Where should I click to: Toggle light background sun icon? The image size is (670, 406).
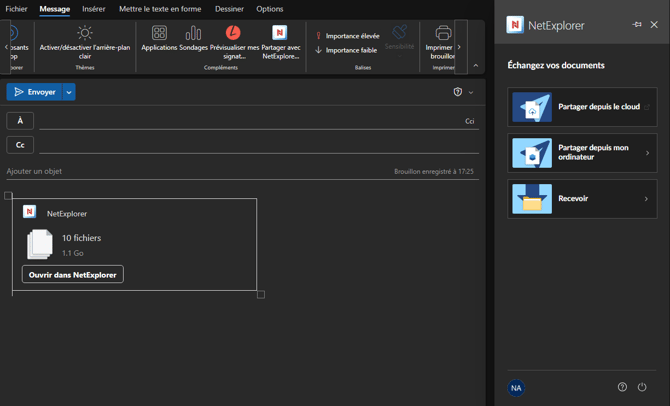click(x=85, y=33)
